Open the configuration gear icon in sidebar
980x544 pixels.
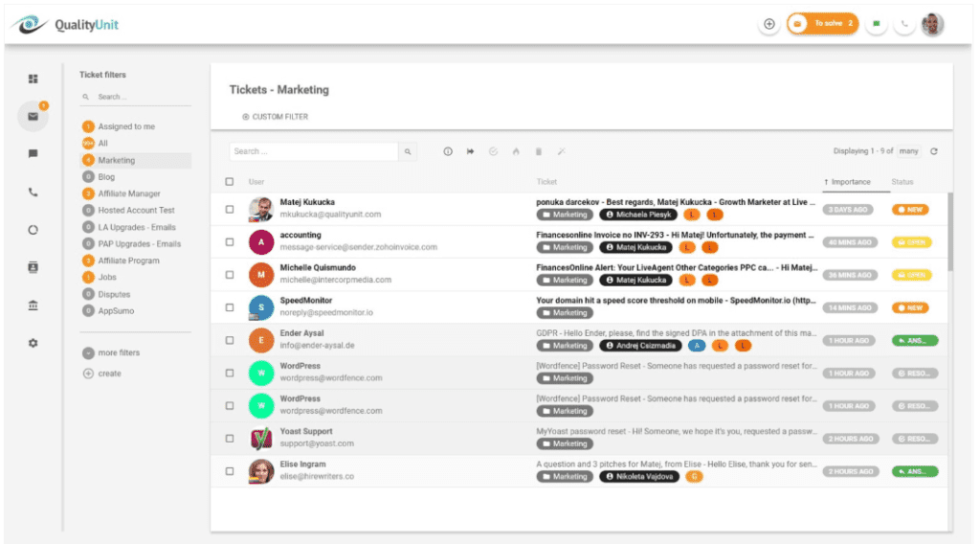(33, 343)
